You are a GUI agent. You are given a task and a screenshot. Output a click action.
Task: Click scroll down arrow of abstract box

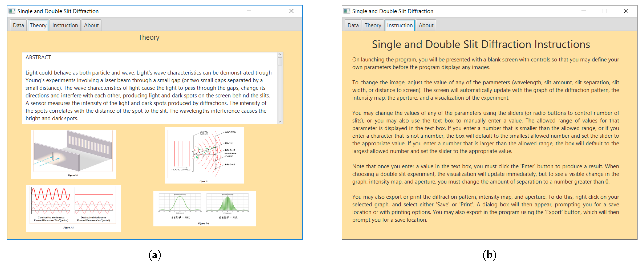click(x=280, y=121)
